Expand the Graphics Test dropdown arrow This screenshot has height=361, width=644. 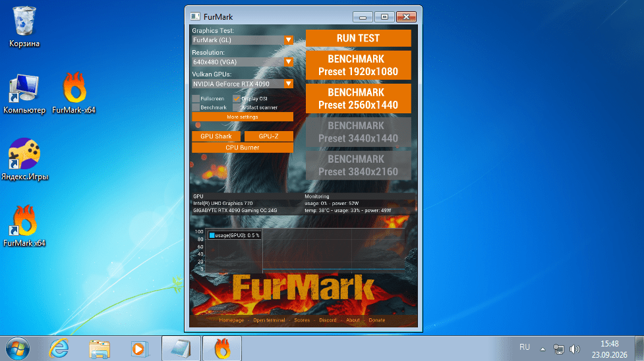(x=288, y=40)
